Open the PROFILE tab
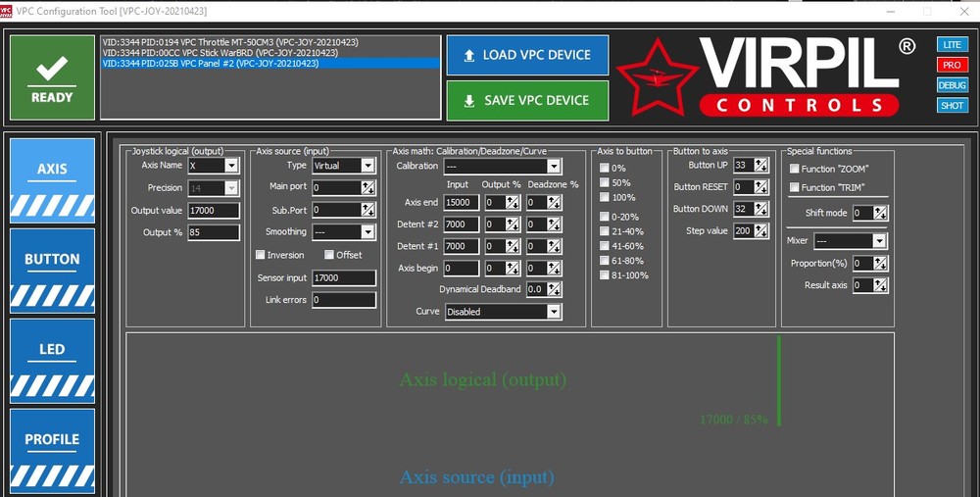Viewport: 980px width, 497px height. click(x=52, y=451)
